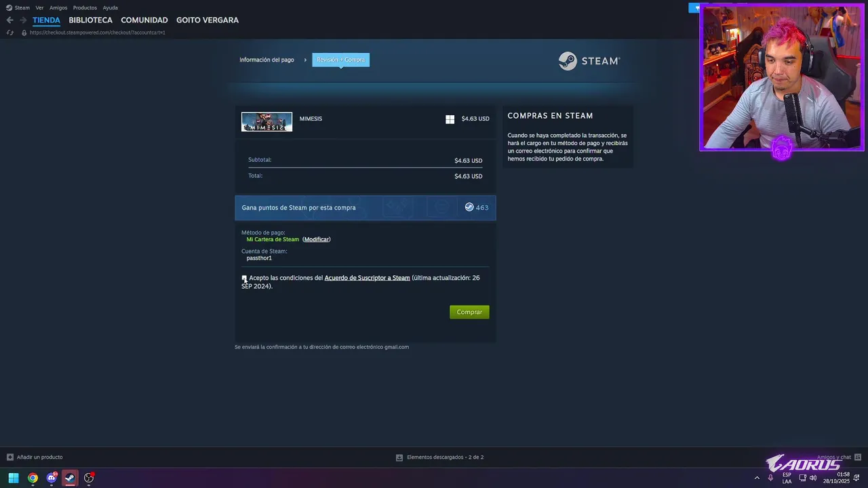Image resolution: width=868 pixels, height=488 pixels.
Task: Click the downloads icon in bottom bar
Action: [399, 457]
